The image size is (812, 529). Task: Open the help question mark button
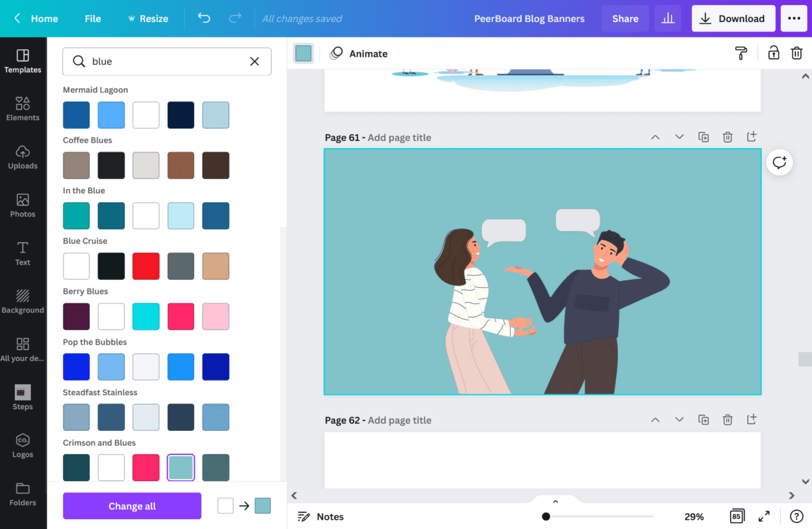pyautogui.click(x=796, y=516)
